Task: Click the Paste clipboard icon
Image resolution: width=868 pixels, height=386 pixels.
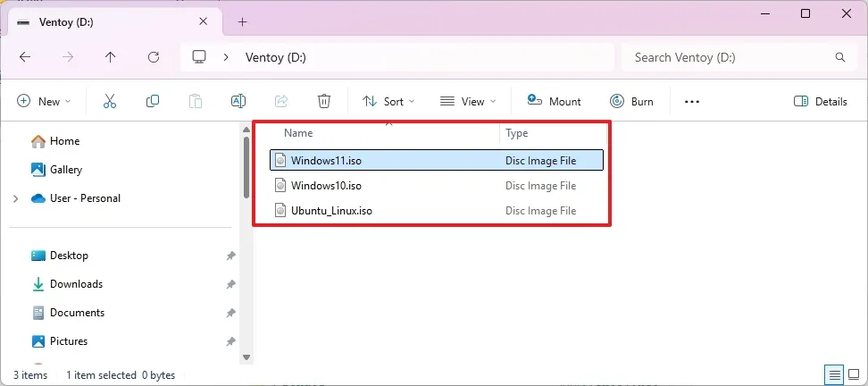Action: (196, 101)
